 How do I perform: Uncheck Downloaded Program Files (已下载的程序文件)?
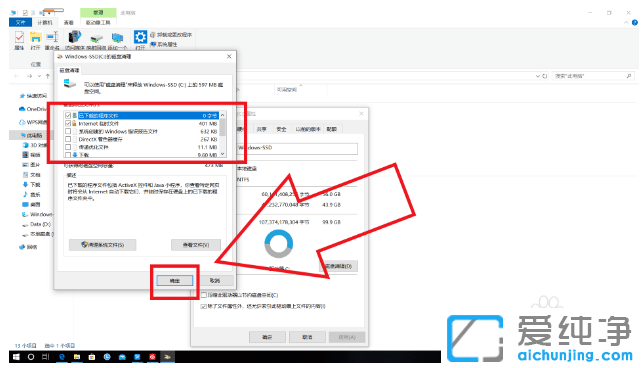click(68, 116)
